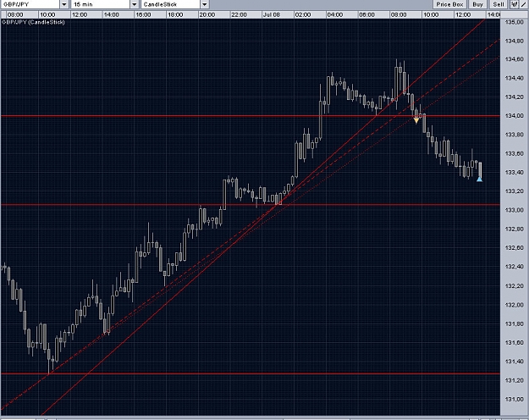Click the 134,00 price axis label

514,116
